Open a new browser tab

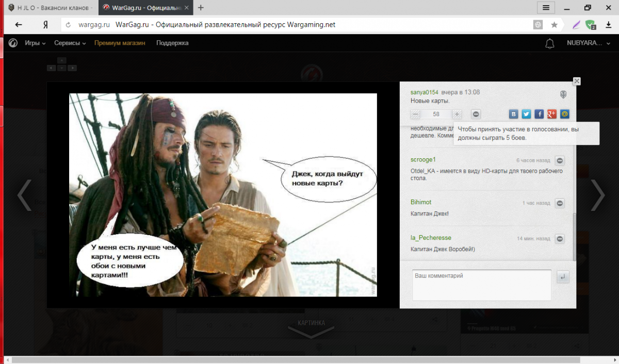pos(201,8)
